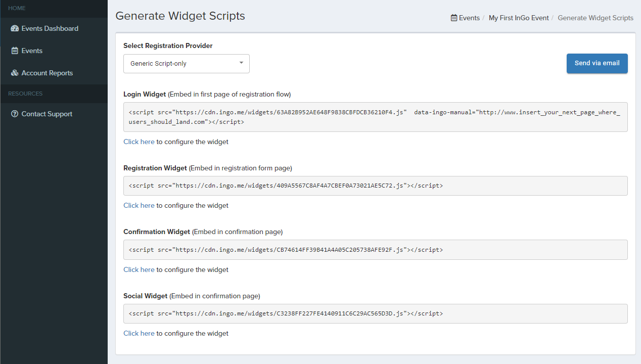641x364 pixels.
Task: Click the Login Widget script text box
Action: [x=374, y=117]
